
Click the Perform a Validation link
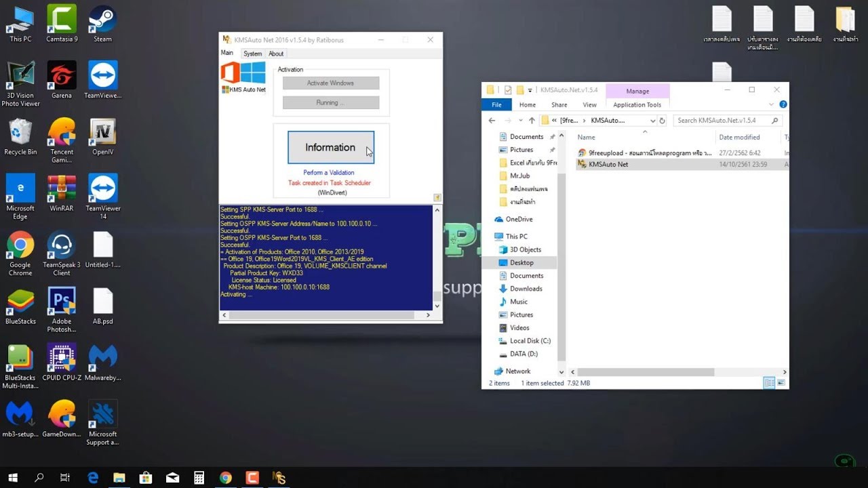[329, 173]
